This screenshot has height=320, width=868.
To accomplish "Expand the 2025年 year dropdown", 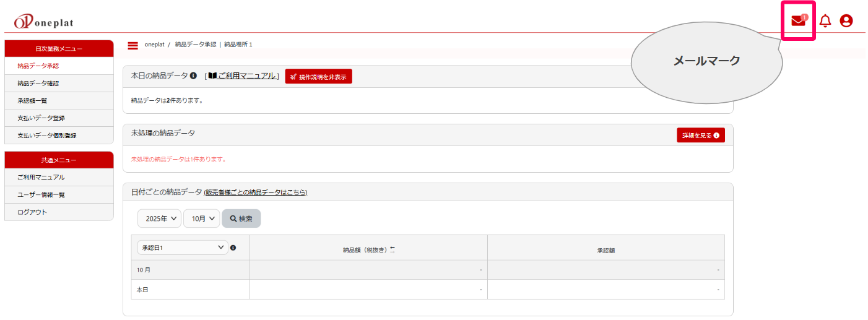I will 159,218.
